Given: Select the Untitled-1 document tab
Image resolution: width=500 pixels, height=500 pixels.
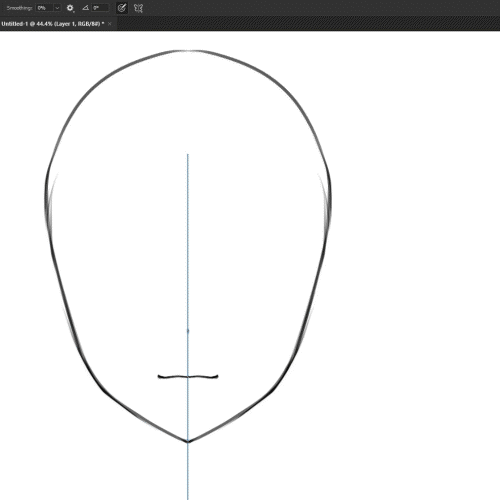Looking at the screenshot, I should click(x=53, y=24).
